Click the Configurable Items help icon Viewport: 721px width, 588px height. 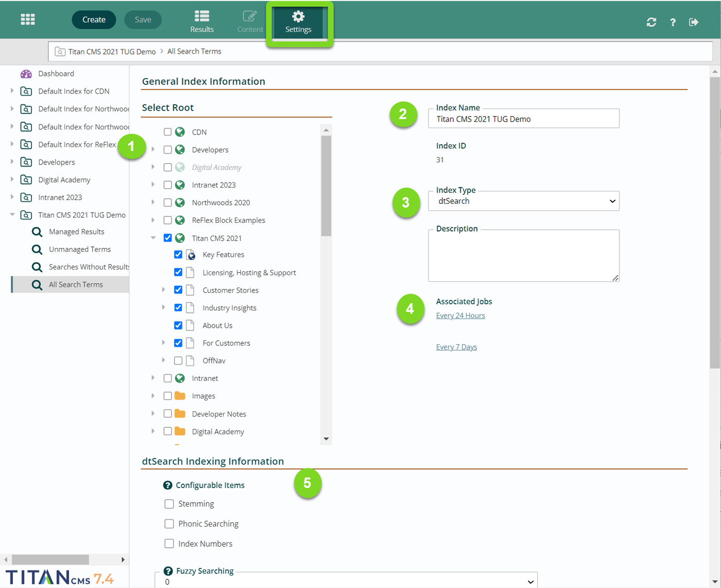pyautogui.click(x=168, y=485)
